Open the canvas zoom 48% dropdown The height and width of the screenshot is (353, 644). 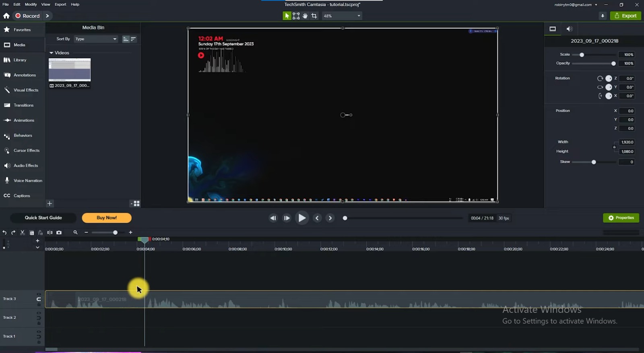point(342,16)
